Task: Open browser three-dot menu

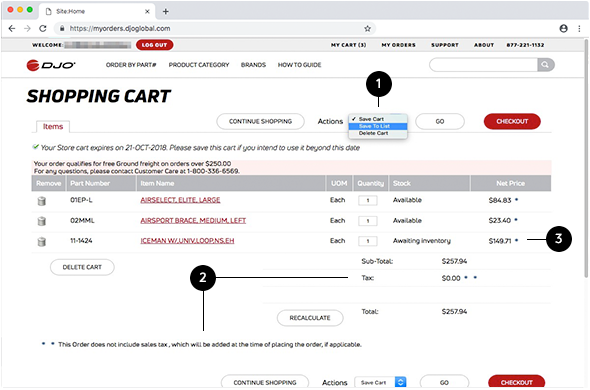Action: coord(579,29)
